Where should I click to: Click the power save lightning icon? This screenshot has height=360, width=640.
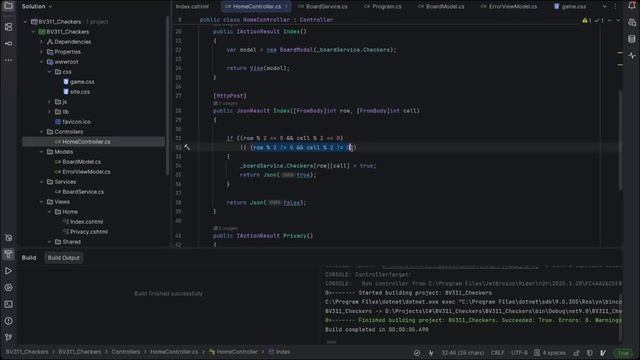tap(431, 353)
